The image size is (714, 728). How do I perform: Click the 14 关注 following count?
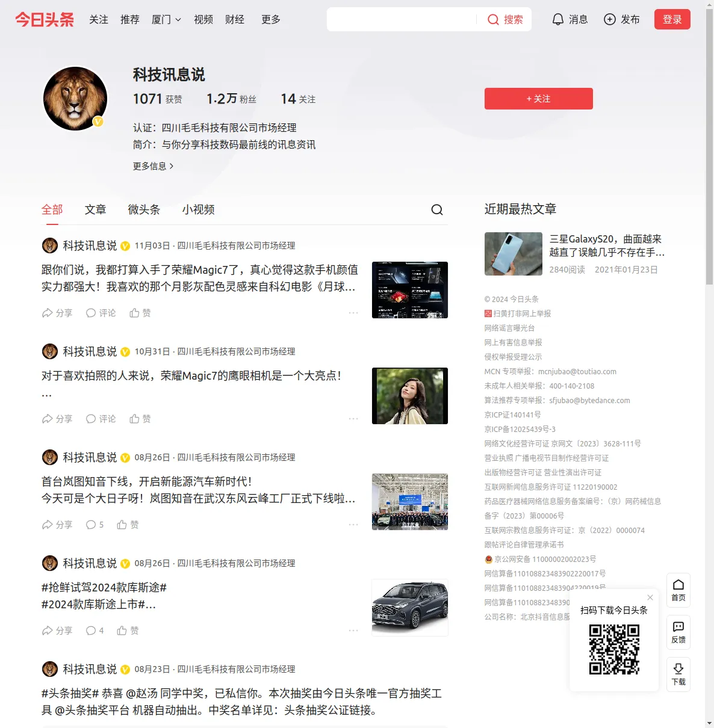pyautogui.click(x=298, y=99)
